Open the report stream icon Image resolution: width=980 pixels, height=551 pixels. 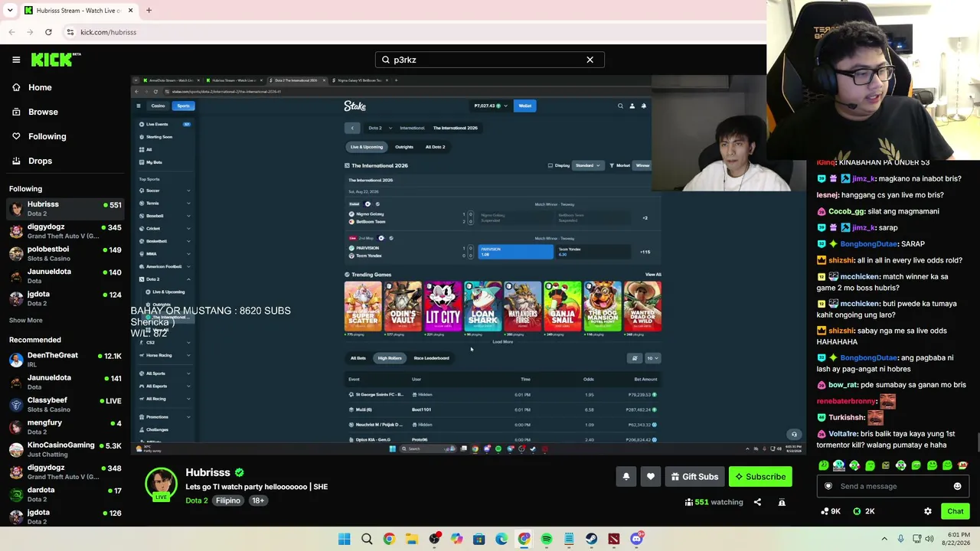pyautogui.click(x=782, y=502)
